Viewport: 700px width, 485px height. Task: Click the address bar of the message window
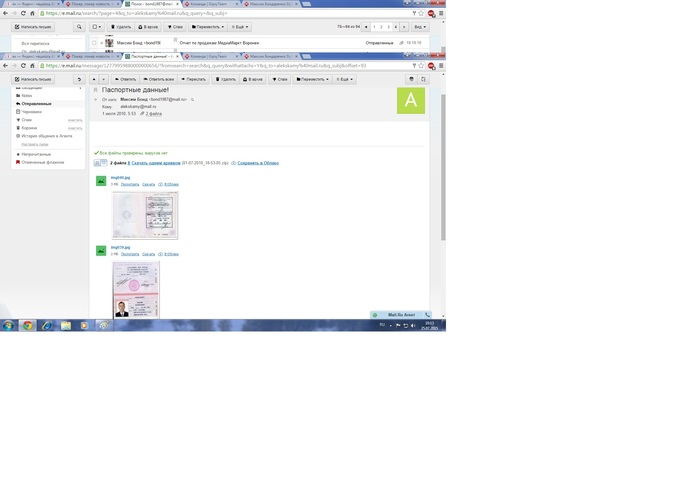tap(225, 66)
